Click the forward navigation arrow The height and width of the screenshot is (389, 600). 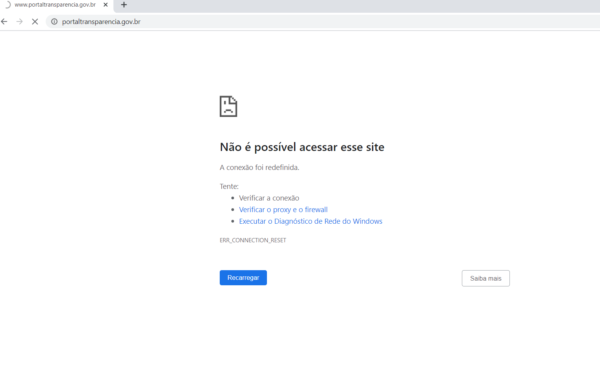(x=20, y=22)
